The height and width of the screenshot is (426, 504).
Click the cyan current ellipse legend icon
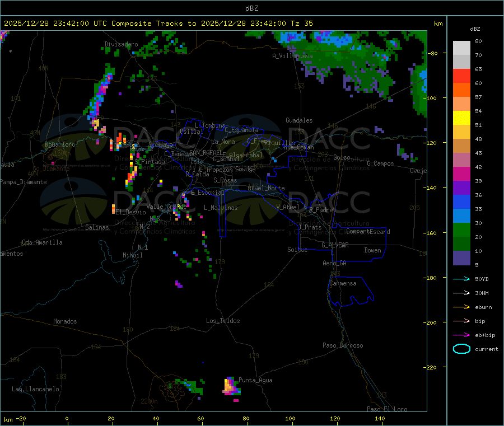(461, 349)
